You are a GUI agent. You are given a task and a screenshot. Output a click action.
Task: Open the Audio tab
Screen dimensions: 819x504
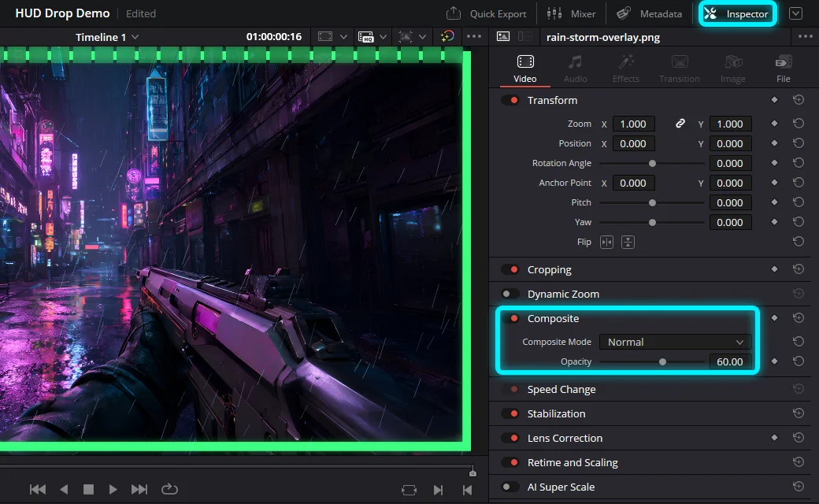click(x=575, y=69)
